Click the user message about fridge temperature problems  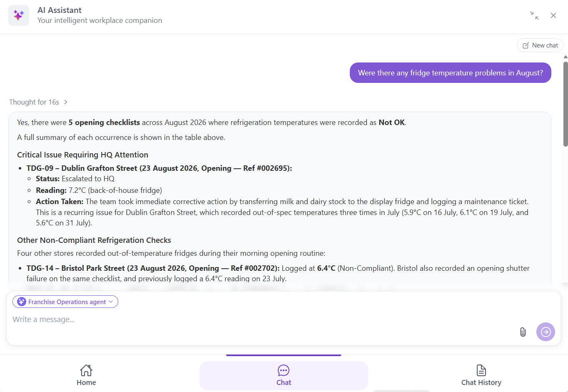click(x=450, y=73)
